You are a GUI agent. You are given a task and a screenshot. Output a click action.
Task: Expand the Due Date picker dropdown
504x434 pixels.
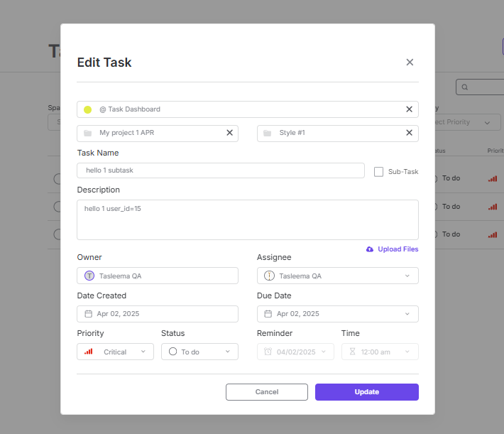pyautogui.click(x=407, y=314)
